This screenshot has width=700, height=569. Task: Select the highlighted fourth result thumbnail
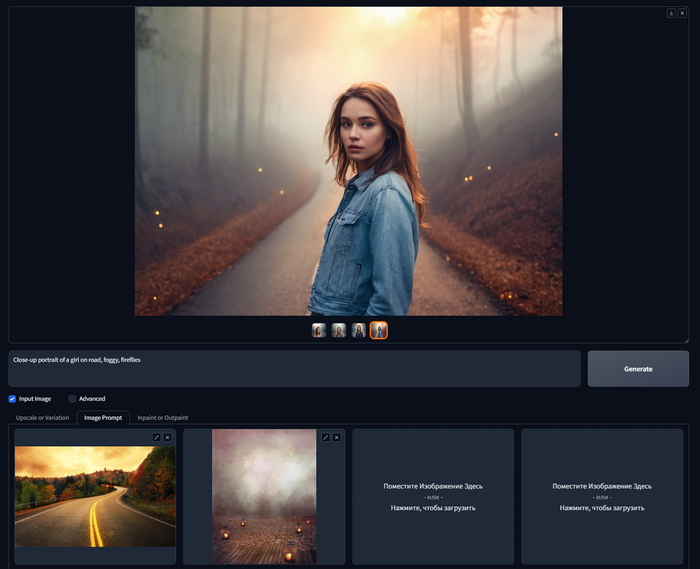(x=379, y=330)
